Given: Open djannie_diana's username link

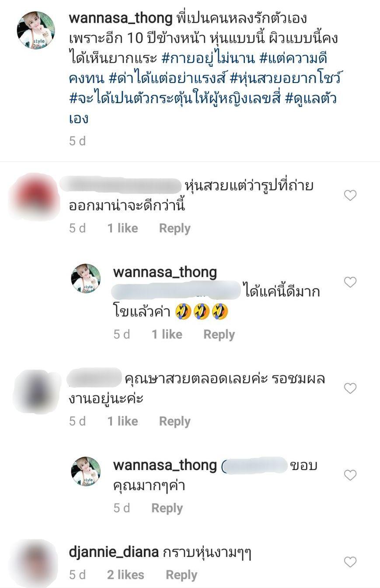Looking at the screenshot, I should tap(114, 553).
